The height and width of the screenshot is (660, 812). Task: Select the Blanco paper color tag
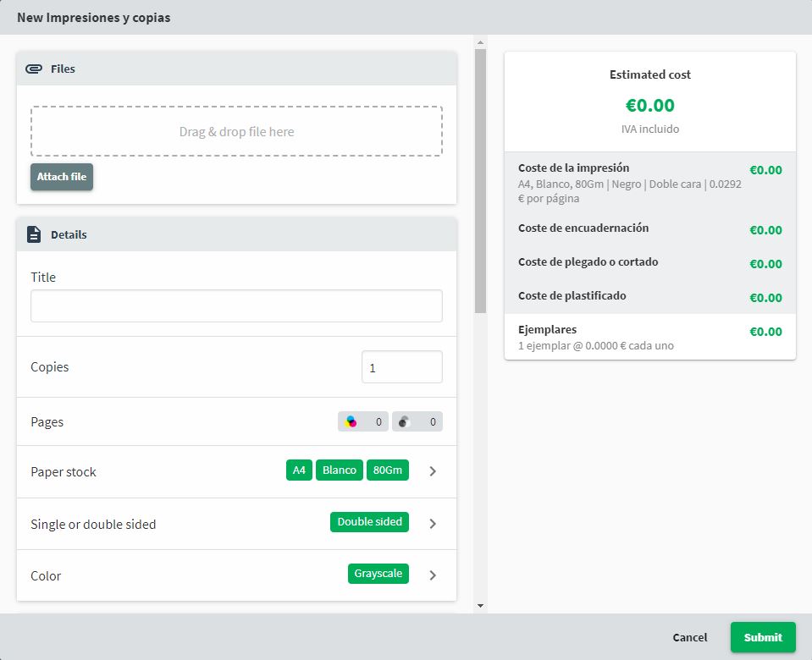pos(340,470)
